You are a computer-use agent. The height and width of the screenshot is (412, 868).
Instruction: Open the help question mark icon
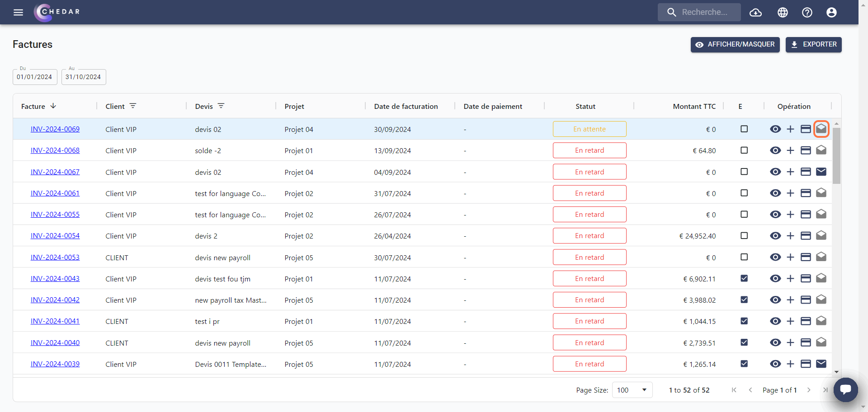pyautogui.click(x=807, y=12)
